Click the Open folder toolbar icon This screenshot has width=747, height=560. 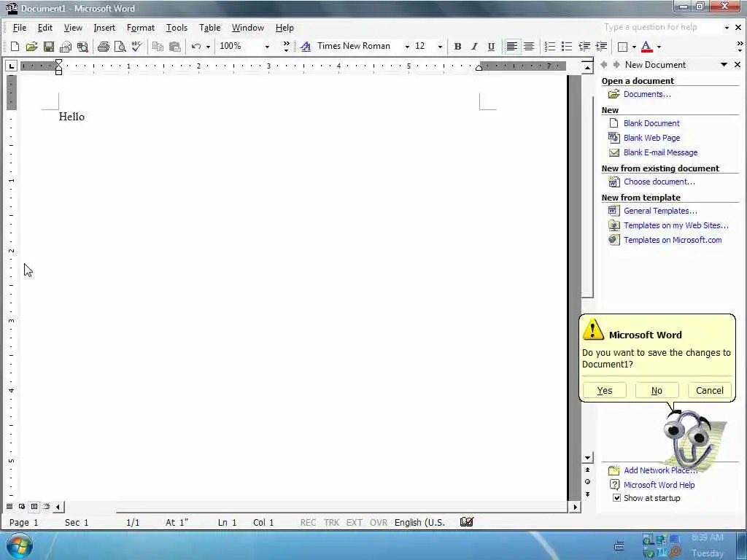(x=31, y=46)
